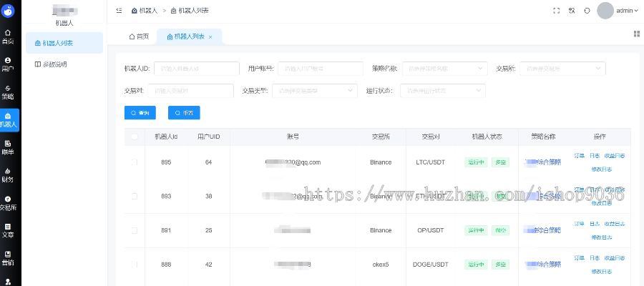This screenshot has width=644, height=286.
Task: Switch to the 首页 tab
Action: coord(139,36)
